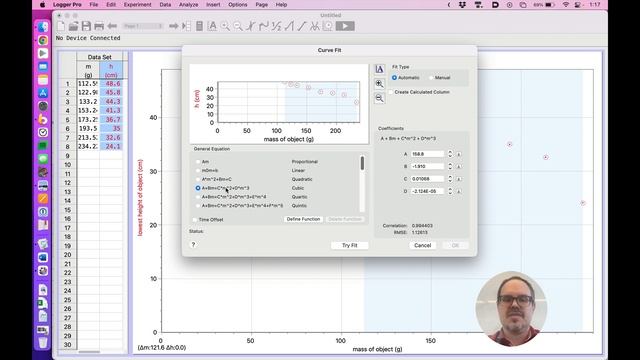640x360 pixels.
Task: Open the Data menu
Action: coord(165,5)
